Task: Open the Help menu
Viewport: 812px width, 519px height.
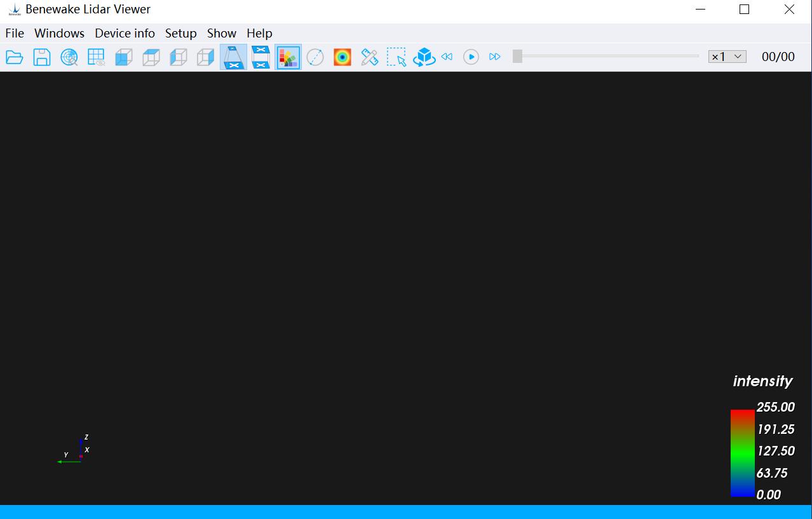Action: pyautogui.click(x=259, y=33)
